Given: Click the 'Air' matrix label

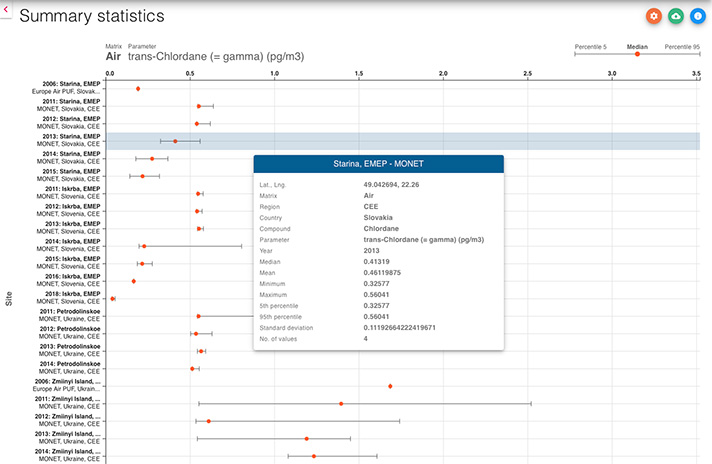Looking at the screenshot, I should [x=113, y=56].
